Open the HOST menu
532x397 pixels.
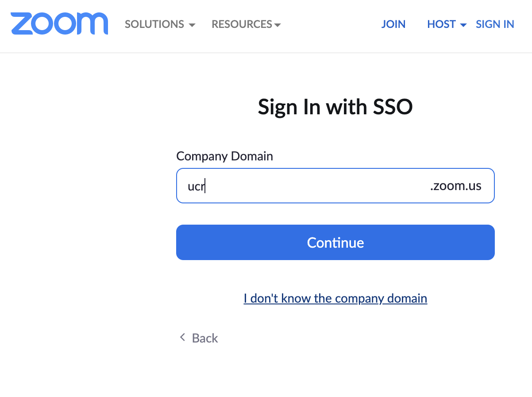pyautogui.click(x=447, y=24)
